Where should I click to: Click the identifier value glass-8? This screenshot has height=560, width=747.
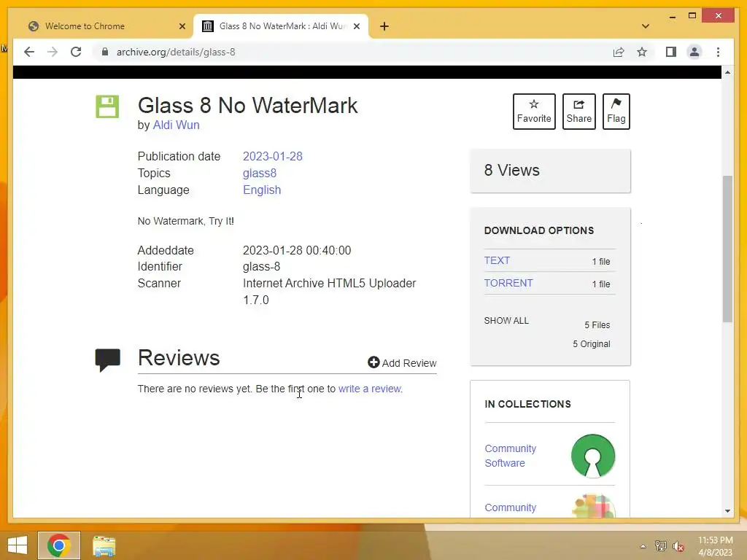(262, 267)
